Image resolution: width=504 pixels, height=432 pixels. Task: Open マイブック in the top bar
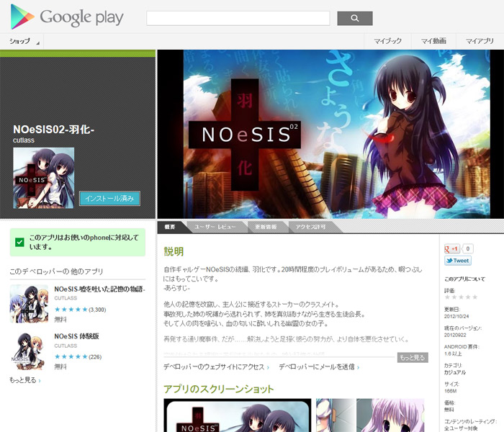point(387,41)
